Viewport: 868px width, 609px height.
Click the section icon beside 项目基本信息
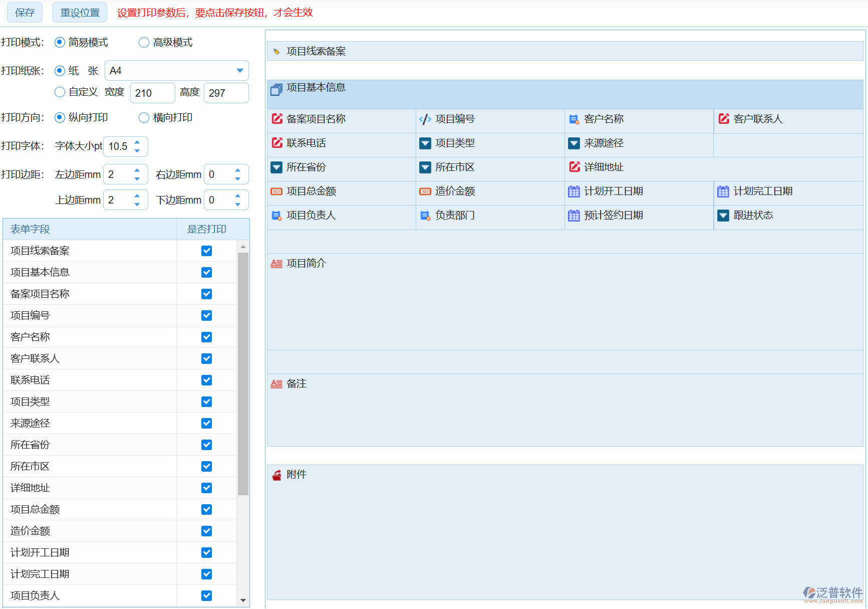point(276,89)
